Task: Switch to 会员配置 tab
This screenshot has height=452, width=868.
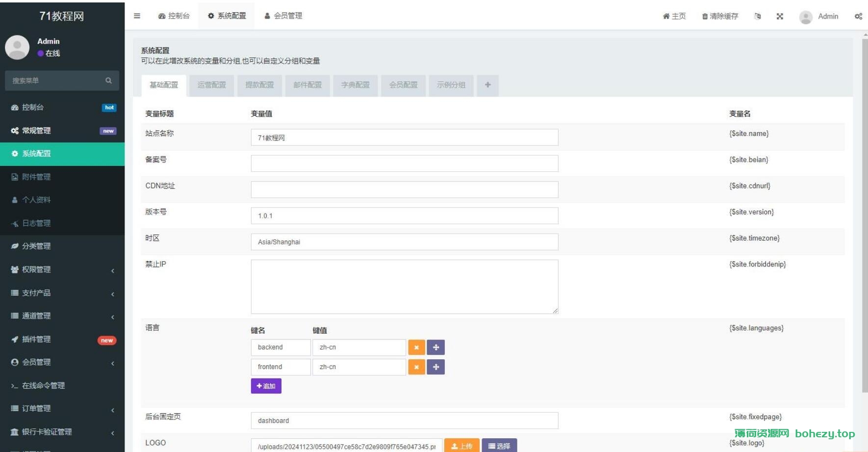Action: coord(404,85)
